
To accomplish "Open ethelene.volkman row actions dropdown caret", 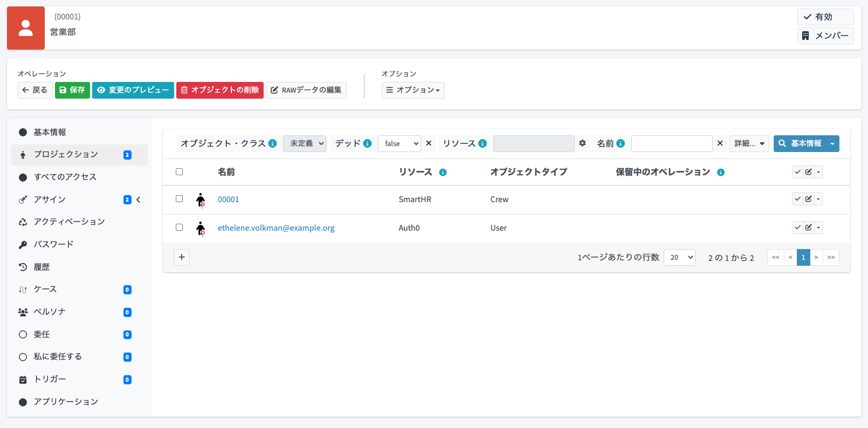I will tap(818, 227).
